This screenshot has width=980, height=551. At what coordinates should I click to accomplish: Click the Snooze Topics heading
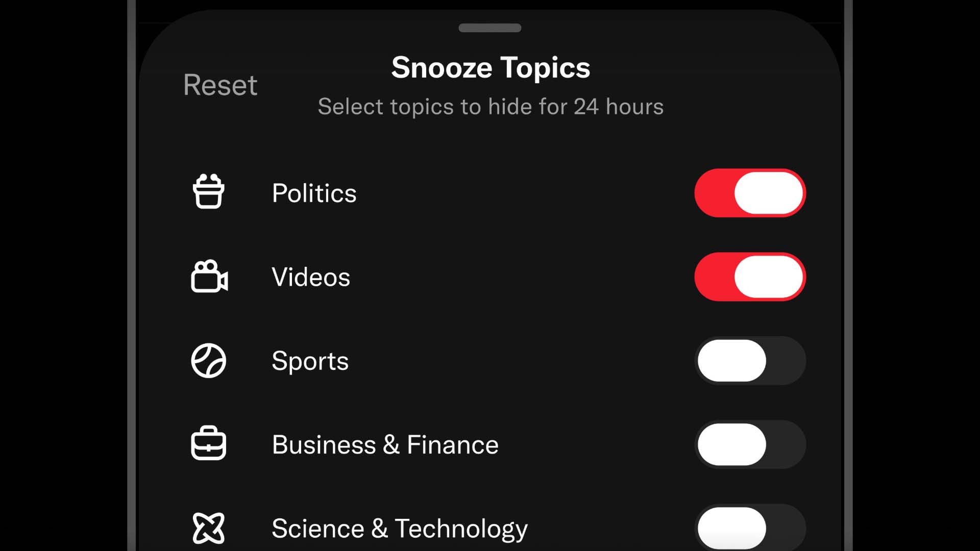(x=491, y=68)
